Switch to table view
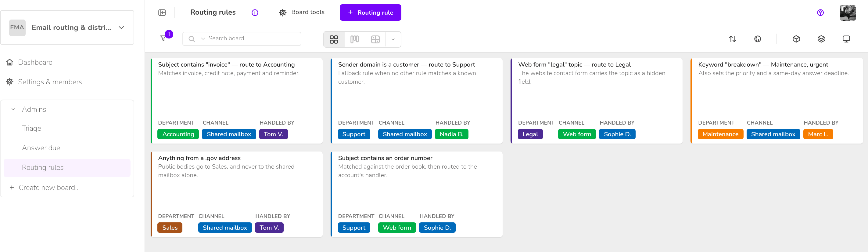Viewport: 868px width, 252px height. [375, 39]
